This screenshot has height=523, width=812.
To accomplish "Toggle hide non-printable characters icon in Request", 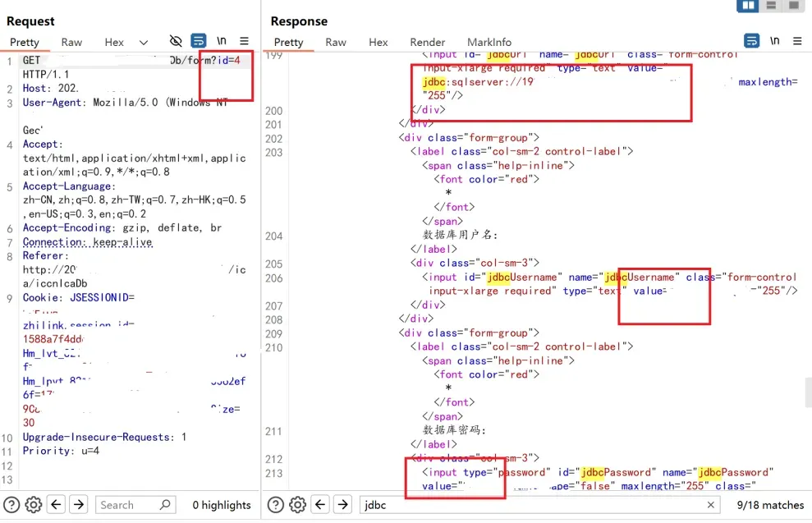I will pyautogui.click(x=175, y=41).
